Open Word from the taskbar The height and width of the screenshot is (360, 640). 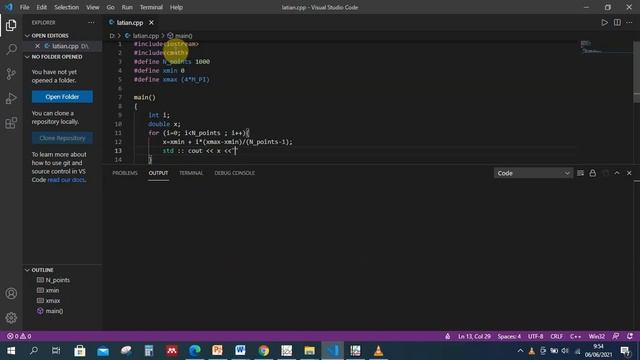tap(240, 351)
